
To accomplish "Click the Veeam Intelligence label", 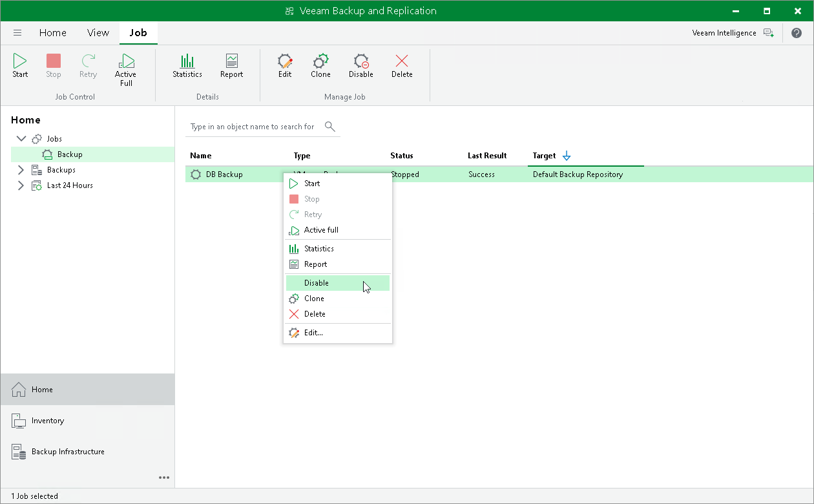I will [x=724, y=33].
